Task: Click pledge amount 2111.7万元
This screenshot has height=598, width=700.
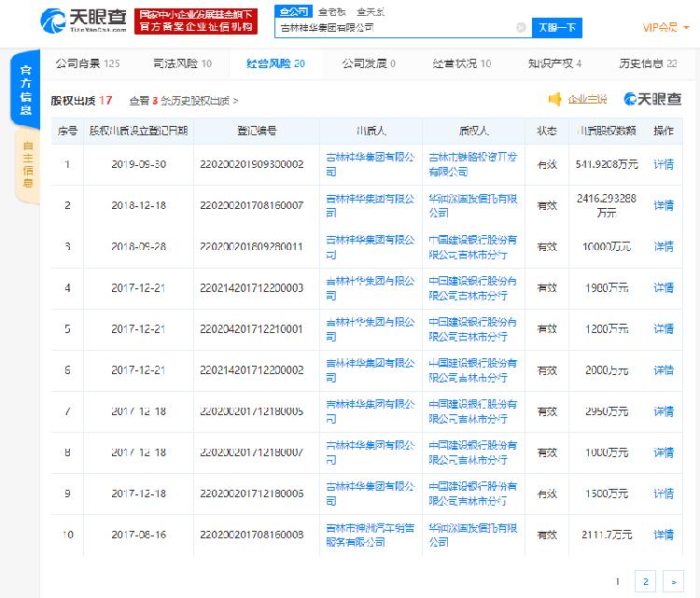Action: coord(607,535)
